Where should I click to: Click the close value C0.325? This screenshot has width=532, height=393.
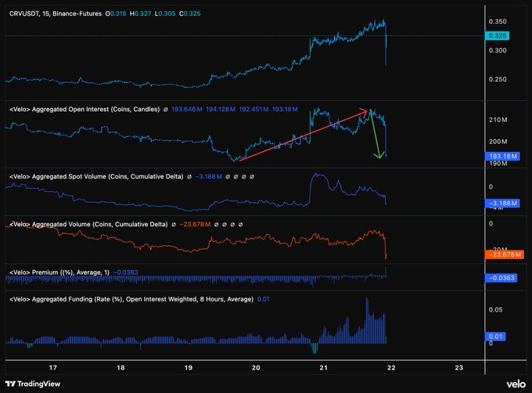click(x=190, y=13)
